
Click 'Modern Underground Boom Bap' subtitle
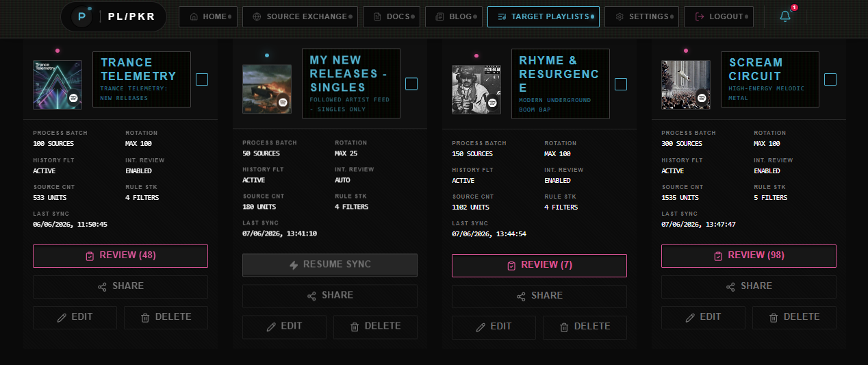tap(554, 105)
